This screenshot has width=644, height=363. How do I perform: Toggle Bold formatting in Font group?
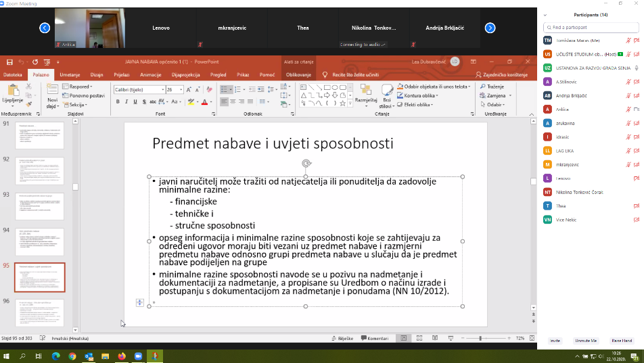[118, 102]
